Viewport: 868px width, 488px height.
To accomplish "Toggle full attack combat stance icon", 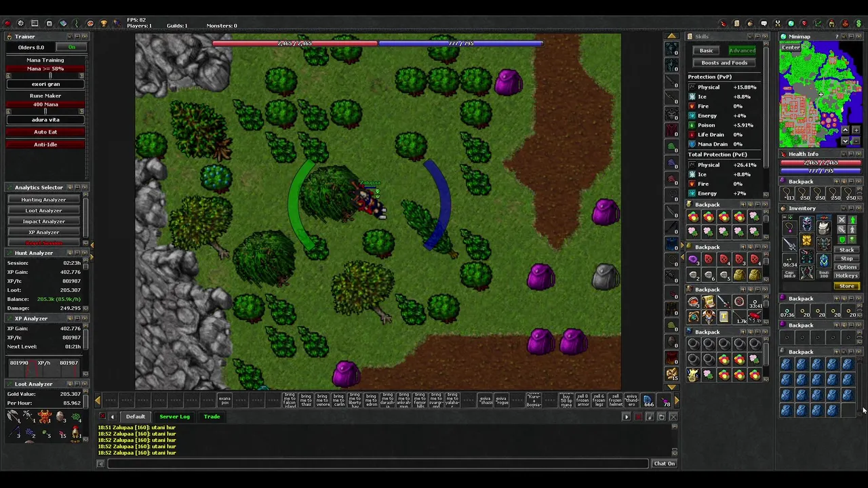I will click(x=842, y=219).
